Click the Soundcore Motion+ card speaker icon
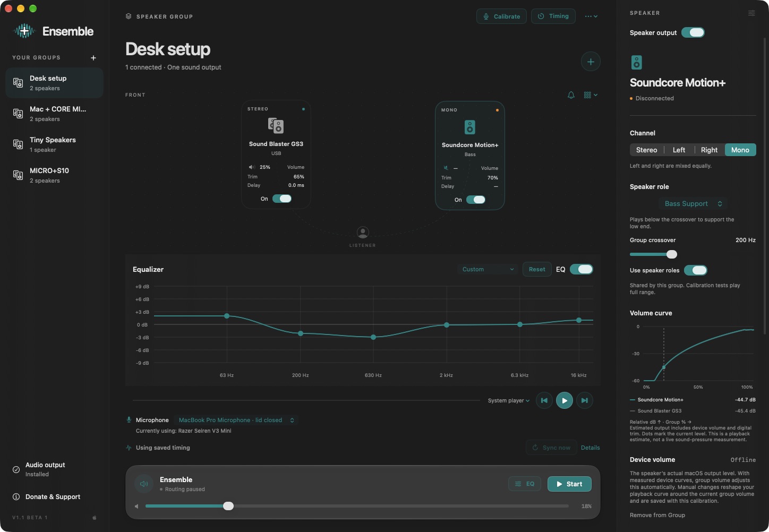Image resolution: width=769 pixels, height=532 pixels. click(469, 127)
